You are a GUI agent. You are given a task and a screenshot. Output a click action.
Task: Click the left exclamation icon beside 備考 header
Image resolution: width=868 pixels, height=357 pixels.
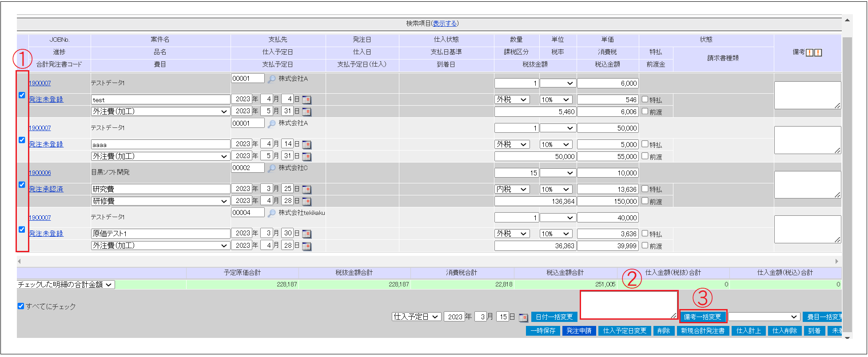click(809, 52)
